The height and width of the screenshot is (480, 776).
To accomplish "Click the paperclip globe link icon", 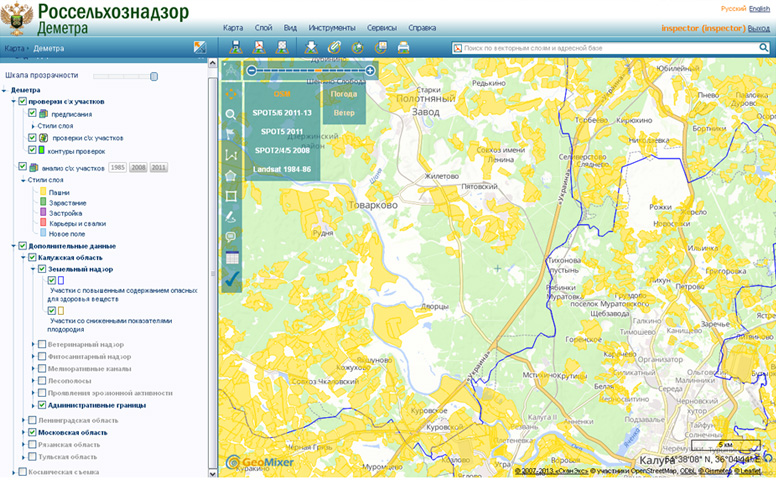I will point(334,48).
